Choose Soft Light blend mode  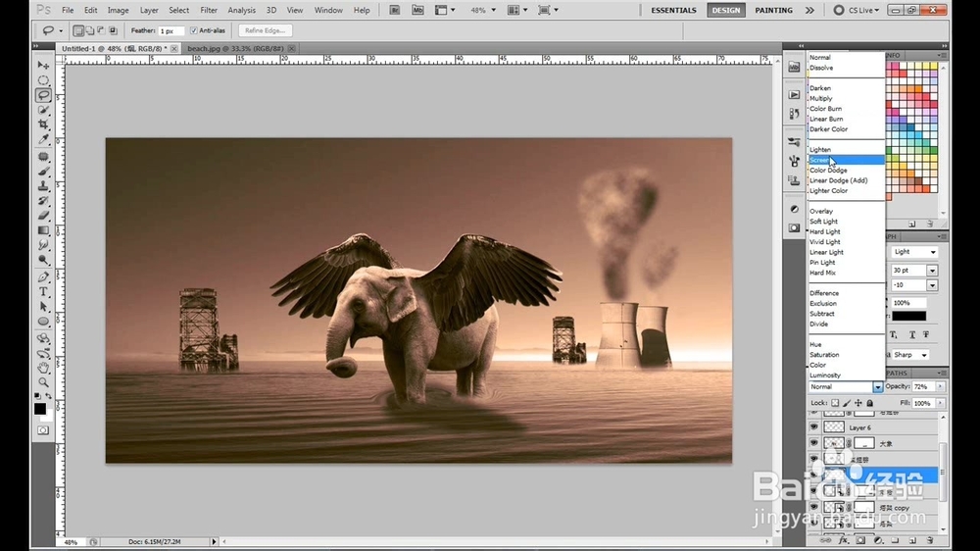point(847,222)
